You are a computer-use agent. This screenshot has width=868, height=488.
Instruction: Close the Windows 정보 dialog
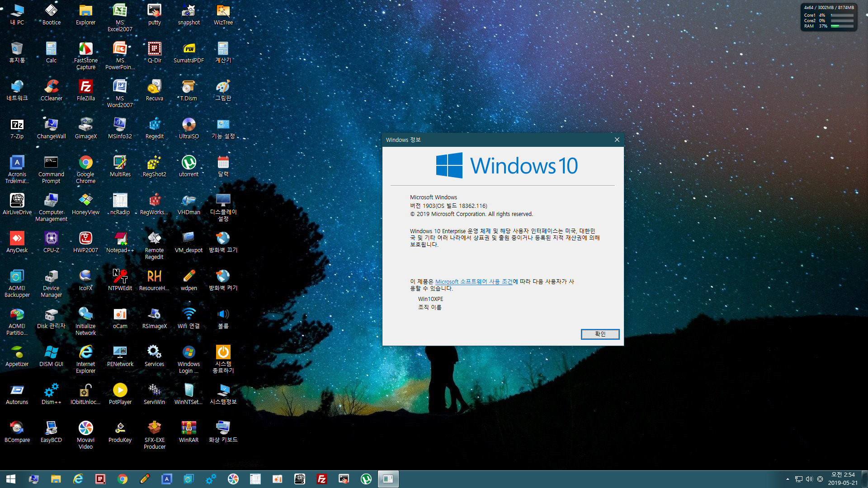click(x=617, y=140)
